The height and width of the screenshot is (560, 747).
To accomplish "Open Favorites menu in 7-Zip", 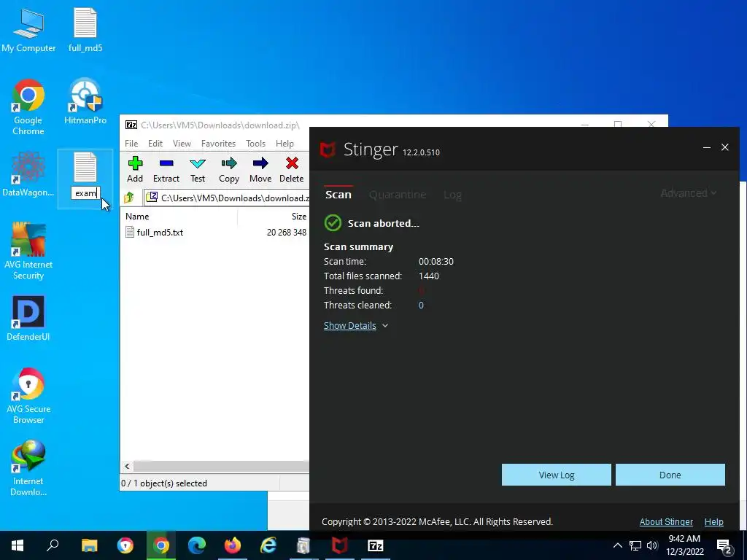I will [x=218, y=144].
